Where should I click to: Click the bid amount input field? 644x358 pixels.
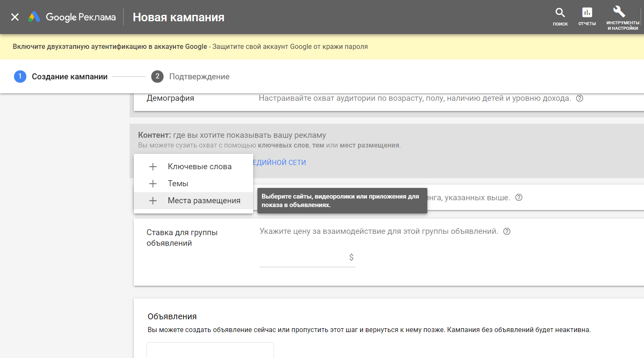pyautogui.click(x=303, y=257)
